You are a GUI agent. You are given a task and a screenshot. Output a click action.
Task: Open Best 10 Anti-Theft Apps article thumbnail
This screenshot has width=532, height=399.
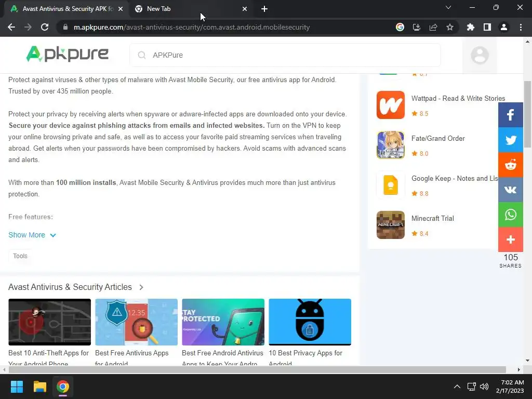pyautogui.click(x=49, y=322)
